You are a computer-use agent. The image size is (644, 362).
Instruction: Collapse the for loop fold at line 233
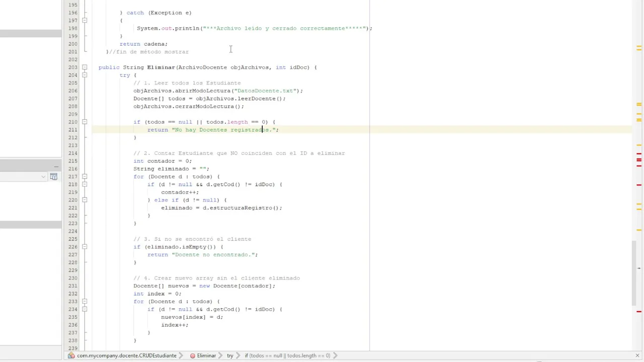point(85,301)
